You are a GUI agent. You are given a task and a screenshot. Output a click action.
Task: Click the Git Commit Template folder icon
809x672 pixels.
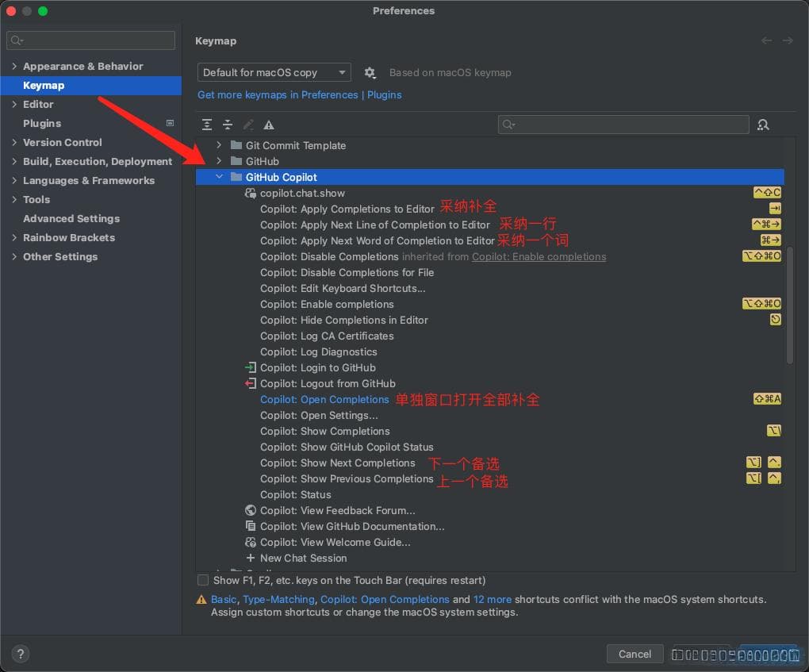(236, 145)
